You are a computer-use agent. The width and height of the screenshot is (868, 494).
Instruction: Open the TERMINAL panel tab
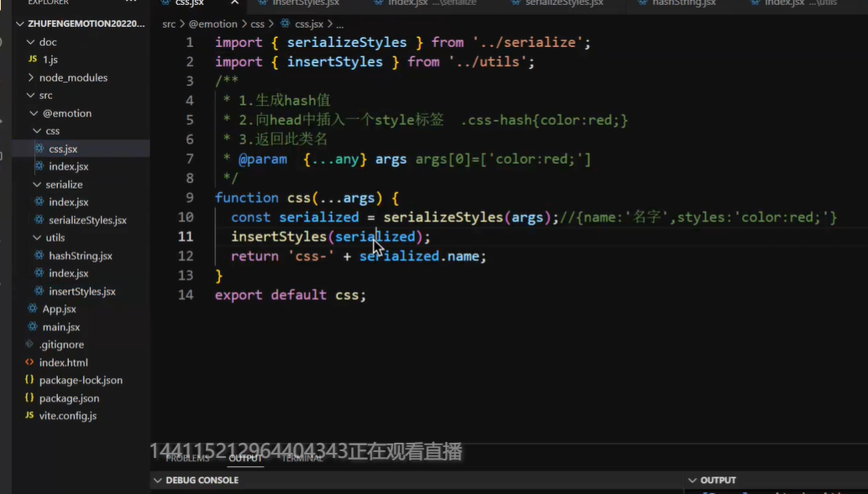pyautogui.click(x=302, y=459)
